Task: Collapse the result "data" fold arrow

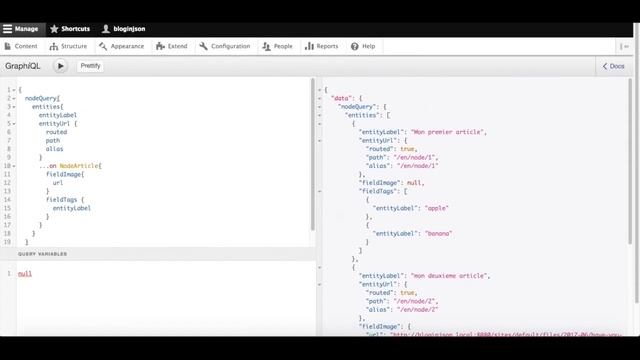Action: point(320,98)
